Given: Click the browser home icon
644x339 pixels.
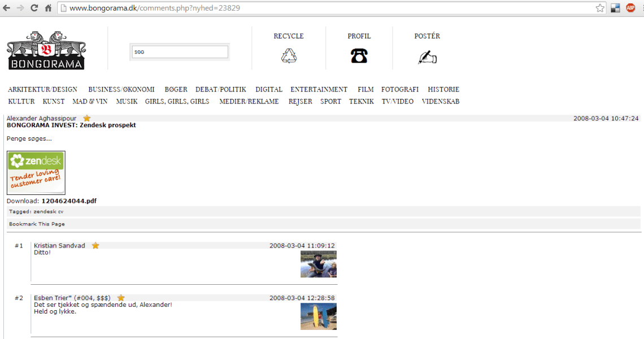Looking at the screenshot, I should coord(47,8).
